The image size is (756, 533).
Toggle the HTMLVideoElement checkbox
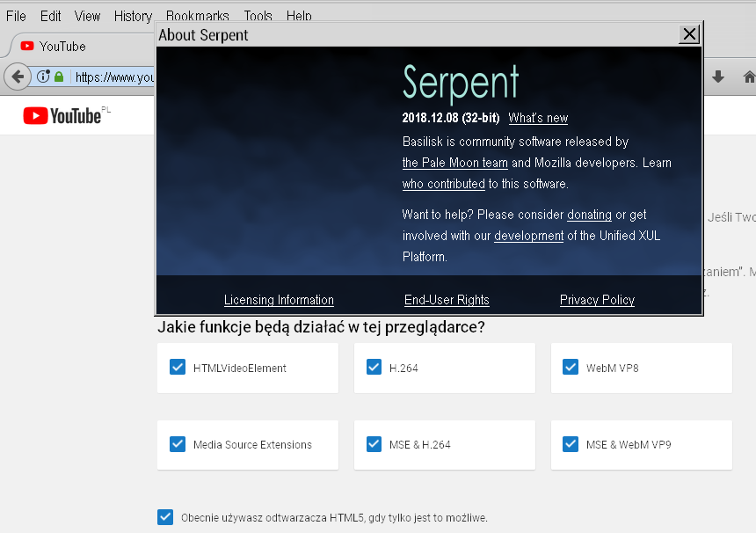tap(178, 368)
